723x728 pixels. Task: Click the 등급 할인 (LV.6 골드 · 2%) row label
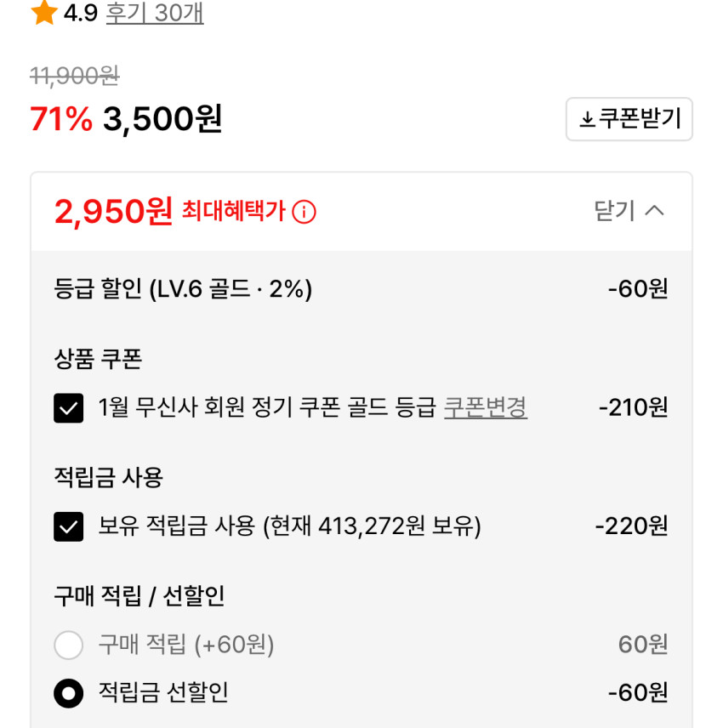click(x=183, y=289)
